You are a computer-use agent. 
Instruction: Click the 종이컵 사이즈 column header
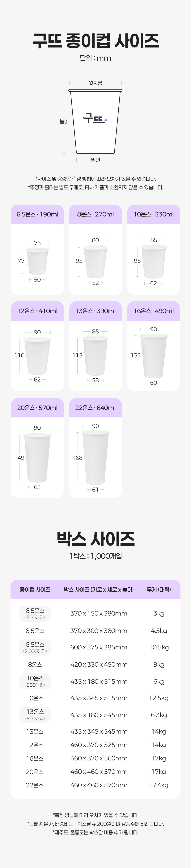pos(35,589)
